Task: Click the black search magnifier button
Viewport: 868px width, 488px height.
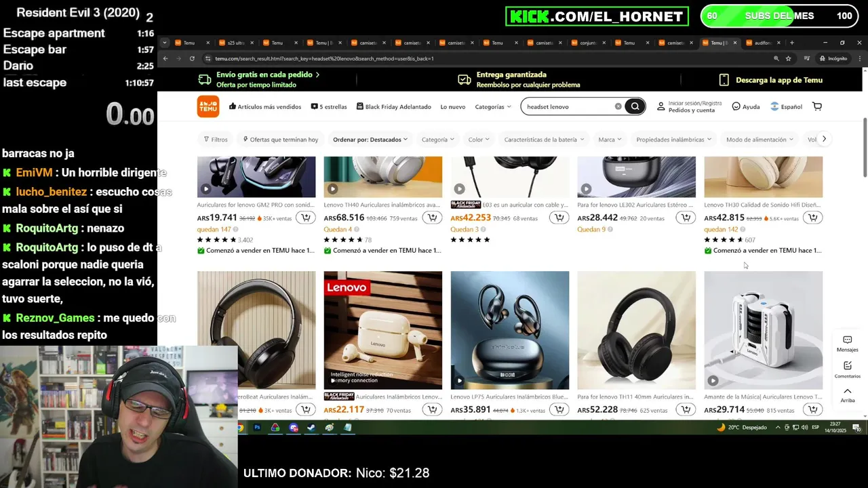Action: [635, 106]
